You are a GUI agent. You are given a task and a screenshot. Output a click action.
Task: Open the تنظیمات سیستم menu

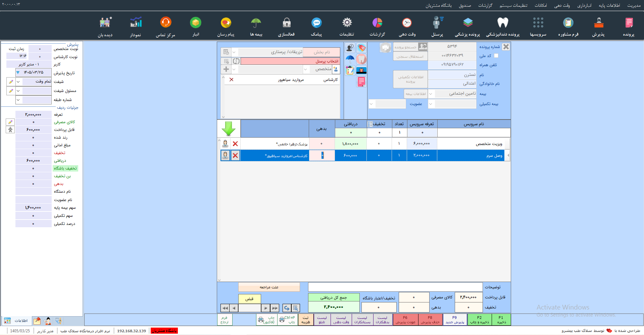(513, 5)
